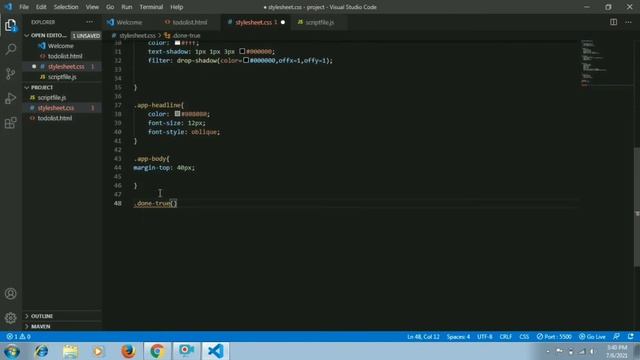Click the split editor right icon
640x360 pixels.
point(613,22)
